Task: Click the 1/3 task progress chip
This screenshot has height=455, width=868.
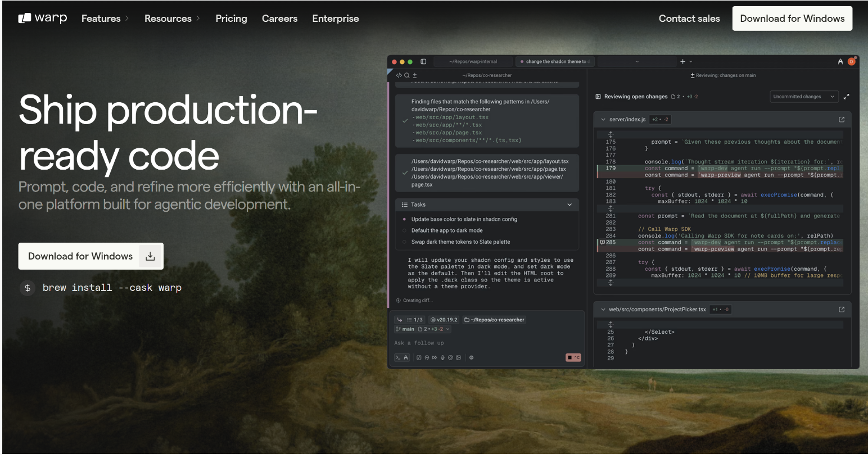Action: pos(415,320)
